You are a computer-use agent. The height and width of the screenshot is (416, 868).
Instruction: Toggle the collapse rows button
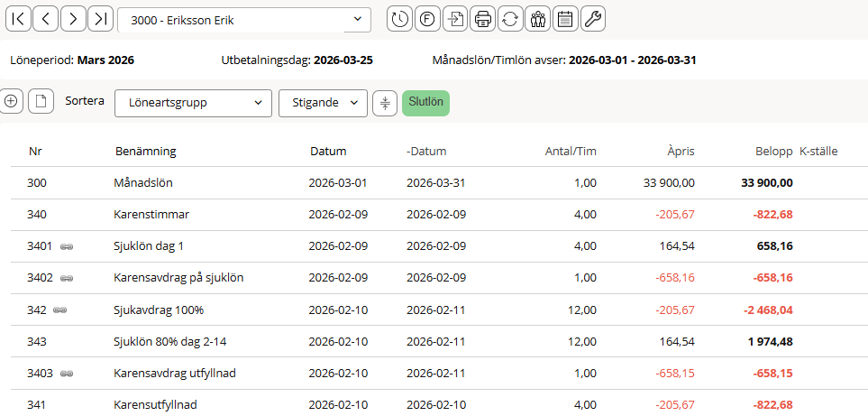tap(385, 103)
